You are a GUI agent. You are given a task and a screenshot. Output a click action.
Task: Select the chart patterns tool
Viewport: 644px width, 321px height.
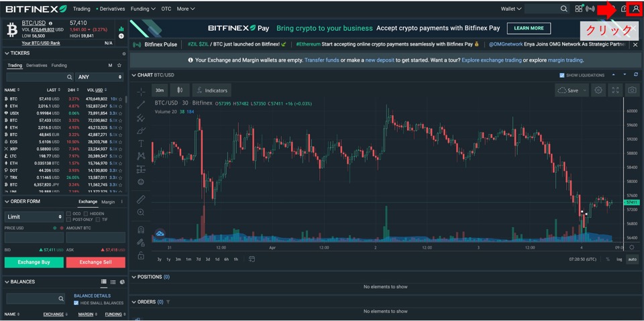[x=141, y=156]
